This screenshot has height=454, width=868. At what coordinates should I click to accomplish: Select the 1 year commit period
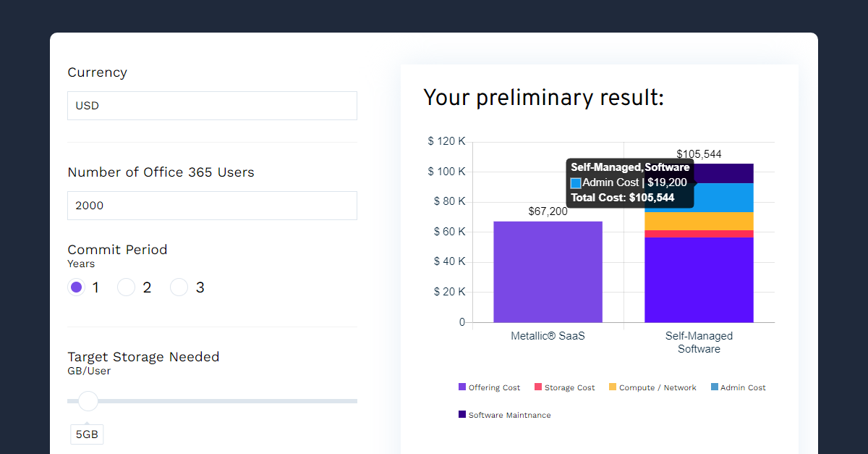click(76, 287)
